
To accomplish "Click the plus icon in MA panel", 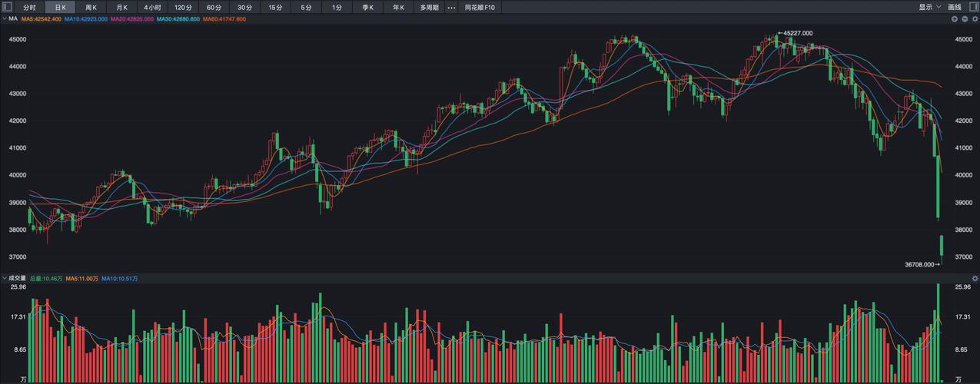I will 955,18.
